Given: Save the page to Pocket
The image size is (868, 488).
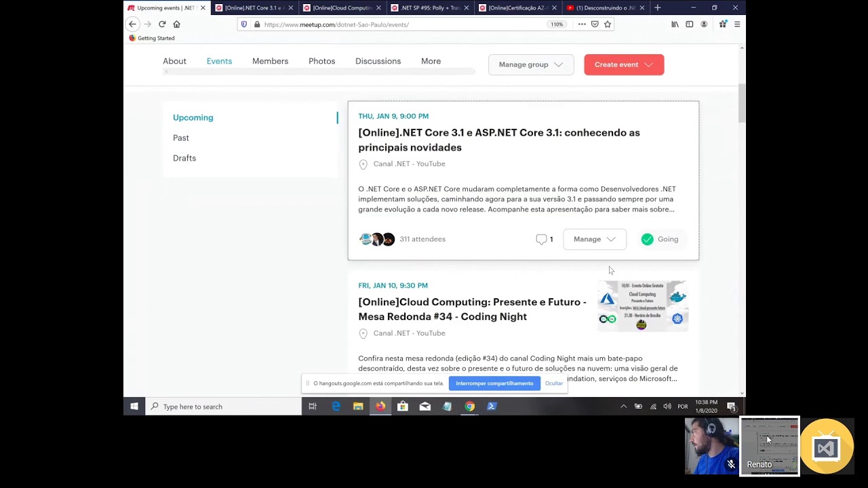Looking at the screenshot, I should (x=595, y=24).
